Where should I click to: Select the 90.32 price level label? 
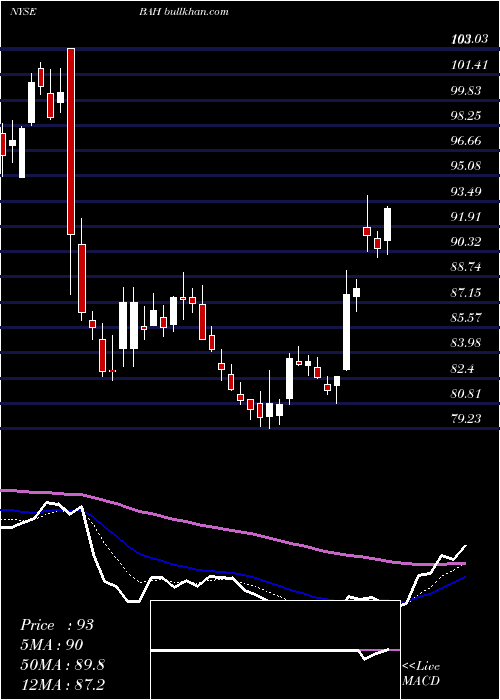coord(467,242)
